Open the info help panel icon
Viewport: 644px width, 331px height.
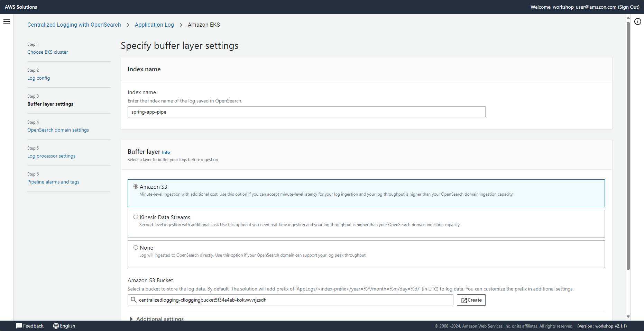pos(637,21)
